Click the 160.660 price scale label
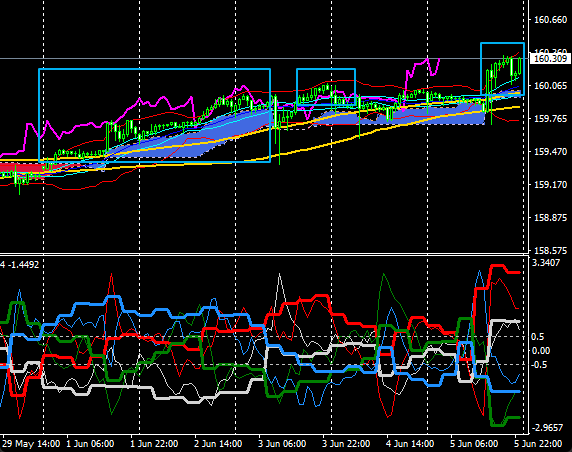The height and width of the screenshot is (452, 572). pos(550,20)
